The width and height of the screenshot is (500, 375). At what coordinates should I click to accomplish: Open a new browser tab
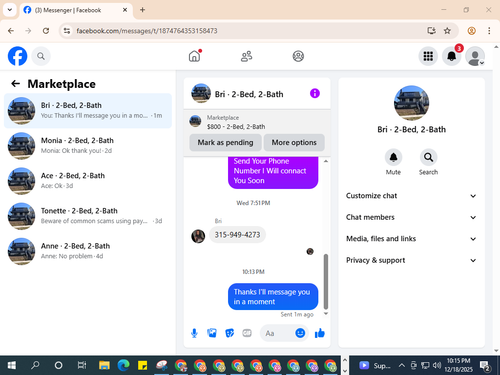tap(142, 10)
